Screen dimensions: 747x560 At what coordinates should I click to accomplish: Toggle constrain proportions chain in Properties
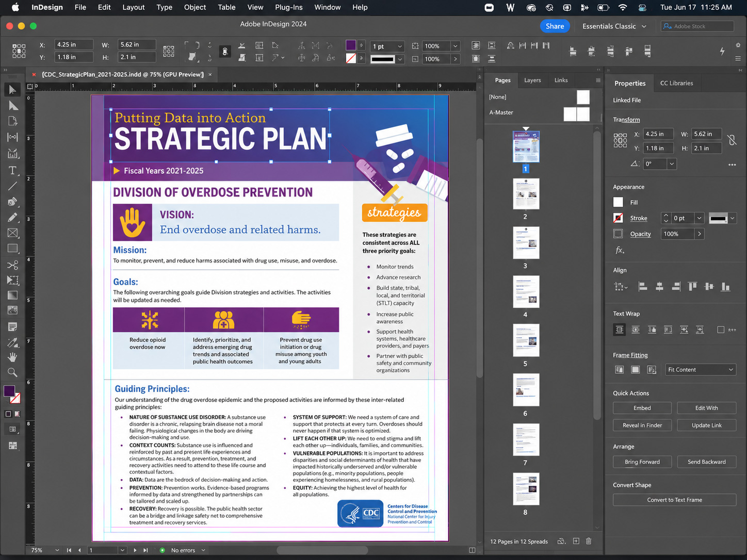[732, 140]
